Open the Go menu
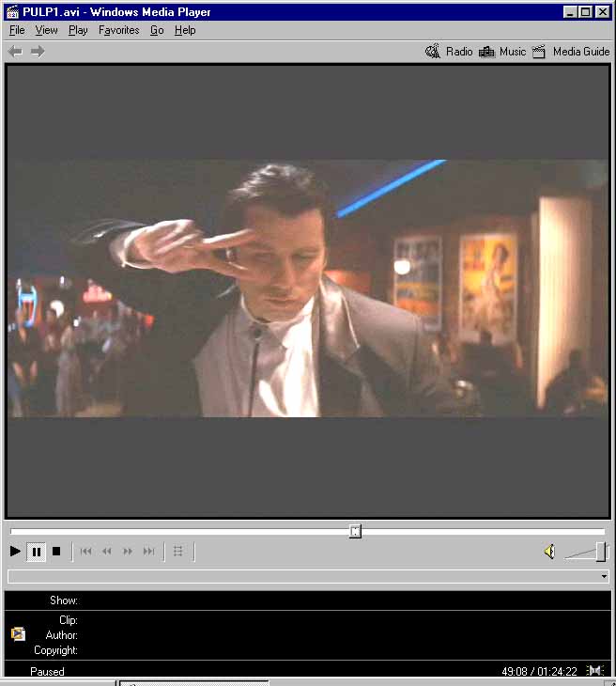The image size is (616, 686). coord(157,30)
